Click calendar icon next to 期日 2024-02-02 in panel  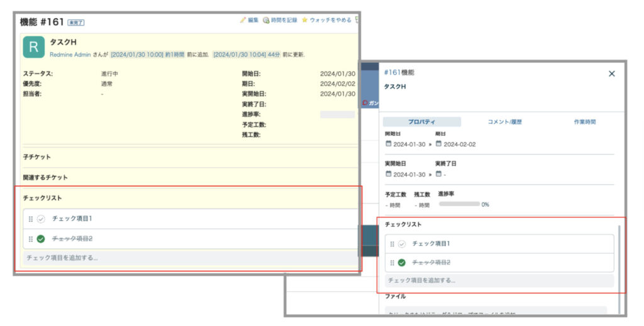coord(438,144)
